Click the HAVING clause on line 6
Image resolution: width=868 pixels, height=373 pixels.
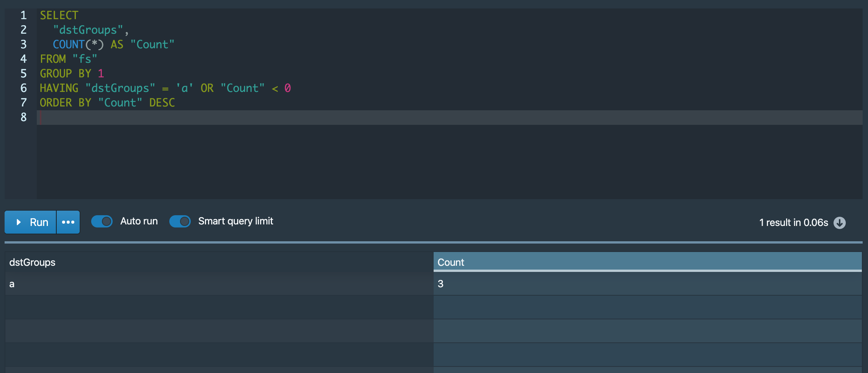(x=165, y=88)
